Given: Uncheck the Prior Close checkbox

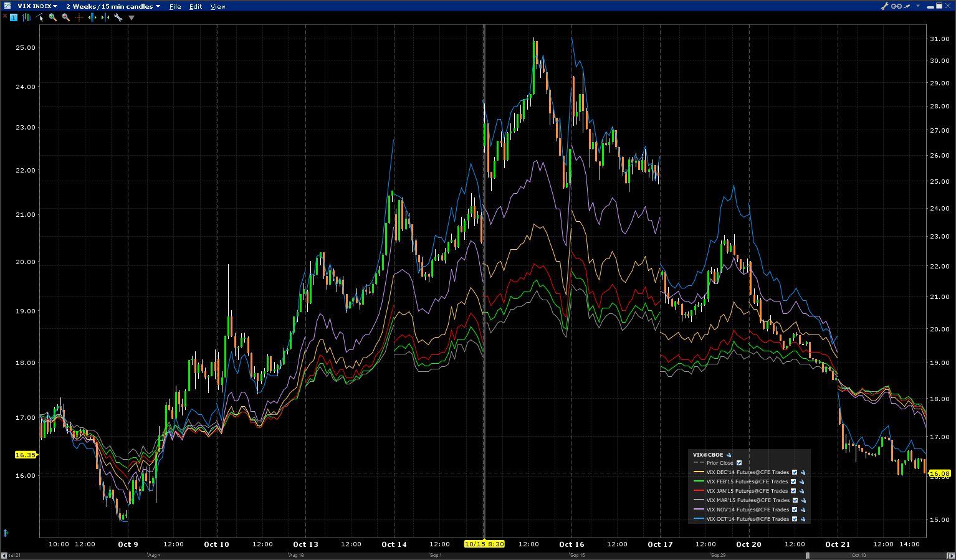Looking at the screenshot, I should (739, 463).
